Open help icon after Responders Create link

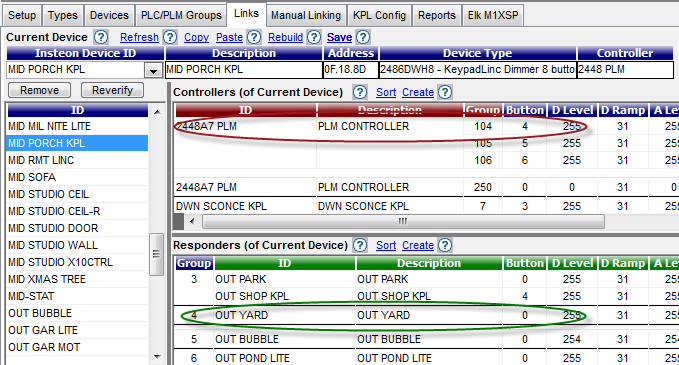(445, 245)
